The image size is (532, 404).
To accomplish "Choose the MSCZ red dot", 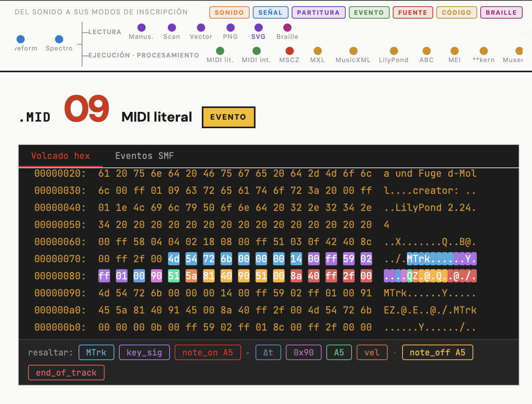I will tap(290, 51).
